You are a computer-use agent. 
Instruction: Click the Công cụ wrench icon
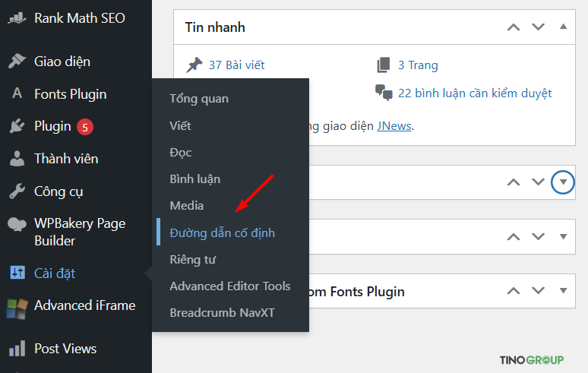[x=17, y=191]
